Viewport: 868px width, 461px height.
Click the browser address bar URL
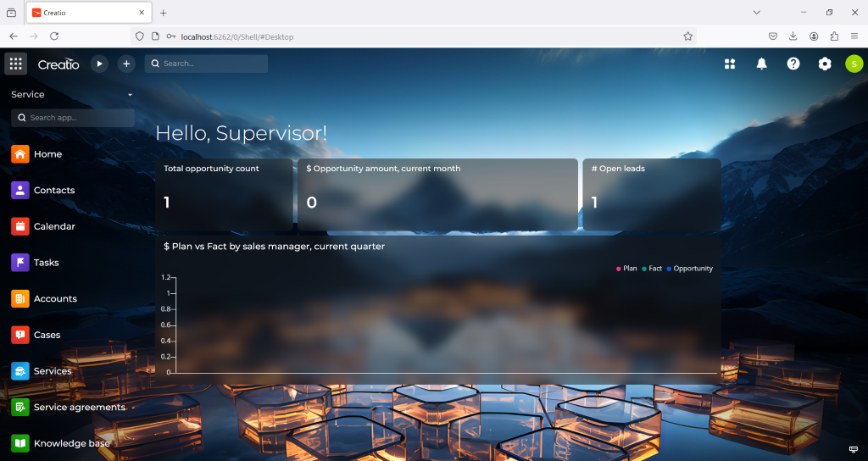(x=237, y=37)
